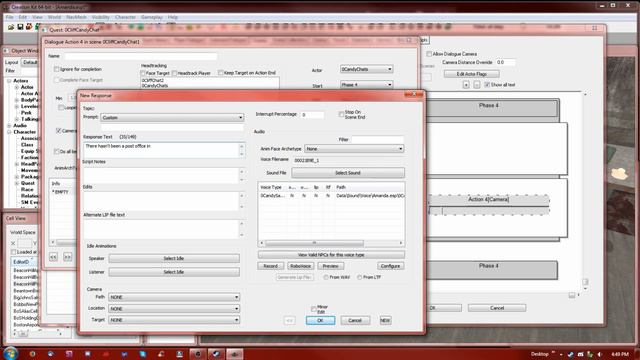Click the volume speaker icon in system tray

coord(600,354)
